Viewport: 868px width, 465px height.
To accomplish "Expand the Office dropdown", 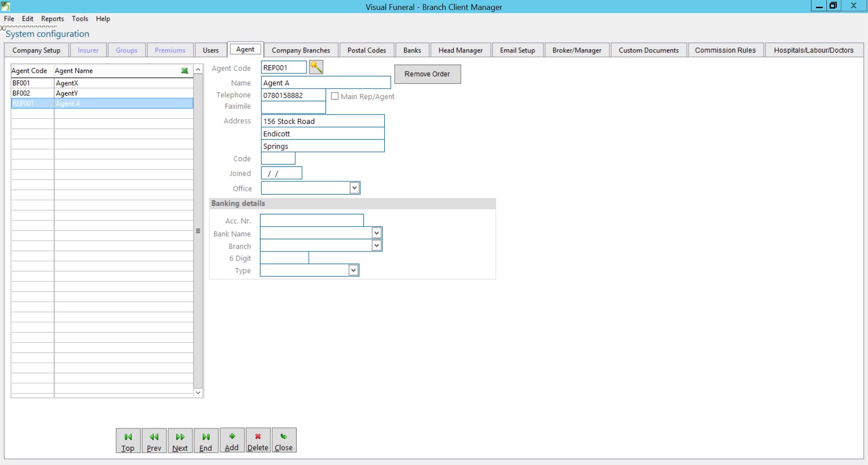I will click(354, 188).
